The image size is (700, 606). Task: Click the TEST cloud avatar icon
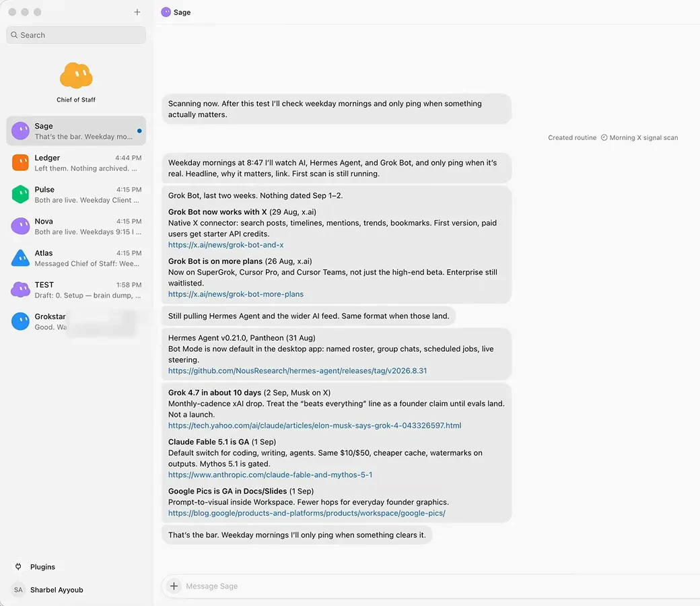tap(21, 290)
